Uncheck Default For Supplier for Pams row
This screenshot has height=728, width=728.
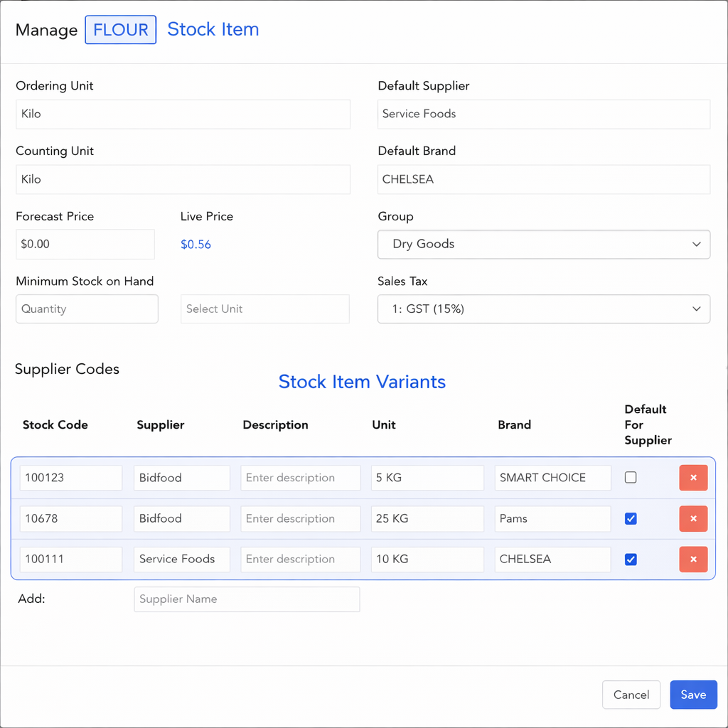pyautogui.click(x=630, y=518)
